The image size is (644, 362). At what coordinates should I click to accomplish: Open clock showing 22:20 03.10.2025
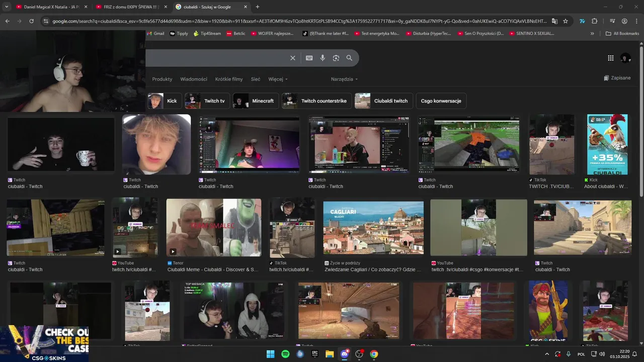click(x=620, y=354)
